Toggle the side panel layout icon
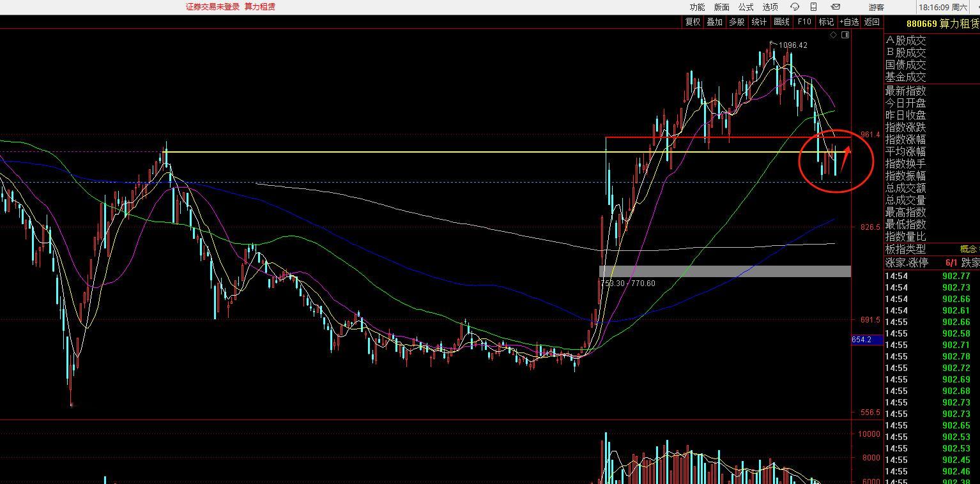Screen dimensions: 980x484 pyautogui.click(x=845, y=35)
